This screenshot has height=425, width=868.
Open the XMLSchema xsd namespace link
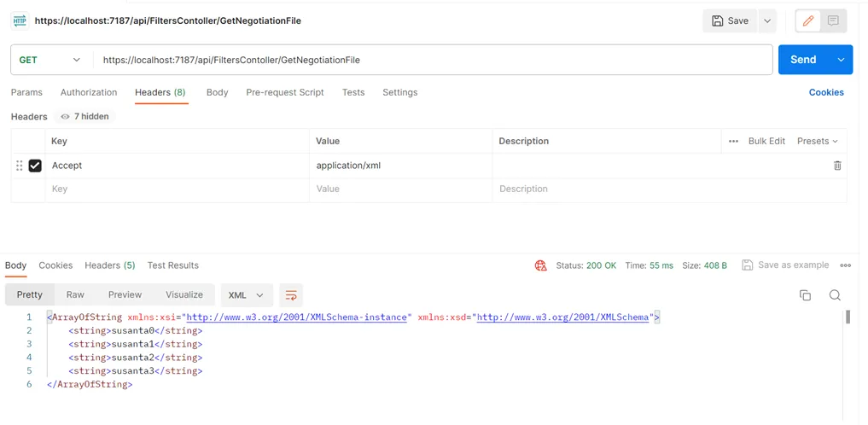click(x=562, y=317)
